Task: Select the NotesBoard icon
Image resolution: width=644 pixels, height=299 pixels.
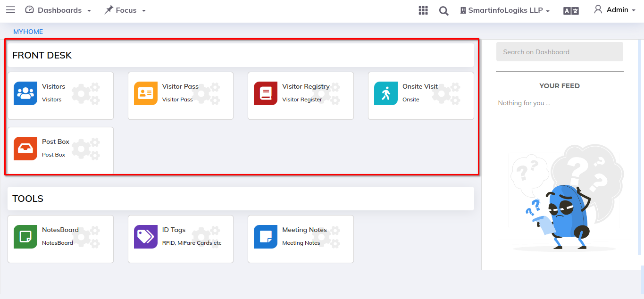Action: (25, 236)
